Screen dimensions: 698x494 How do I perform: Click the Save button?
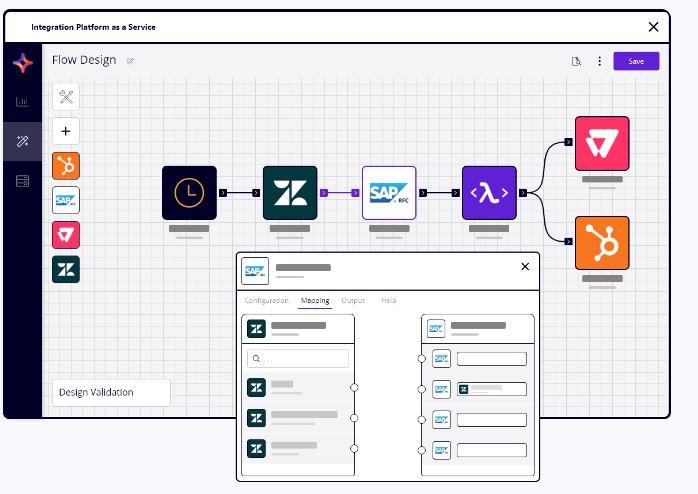[636, 61]
